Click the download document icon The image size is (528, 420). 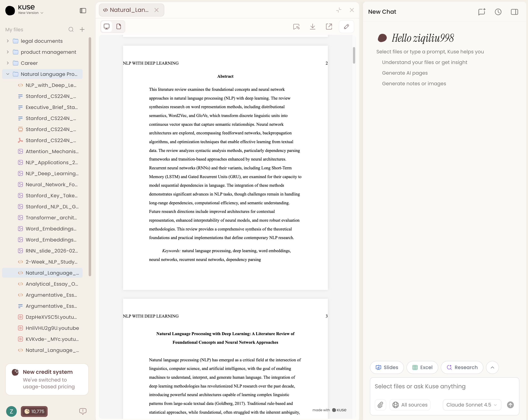(x=312, y=26)
